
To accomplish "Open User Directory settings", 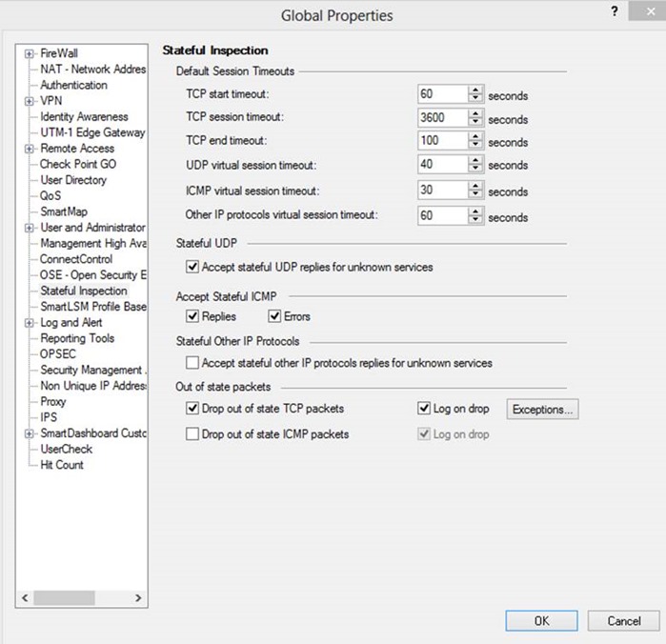I will point(73,180).
